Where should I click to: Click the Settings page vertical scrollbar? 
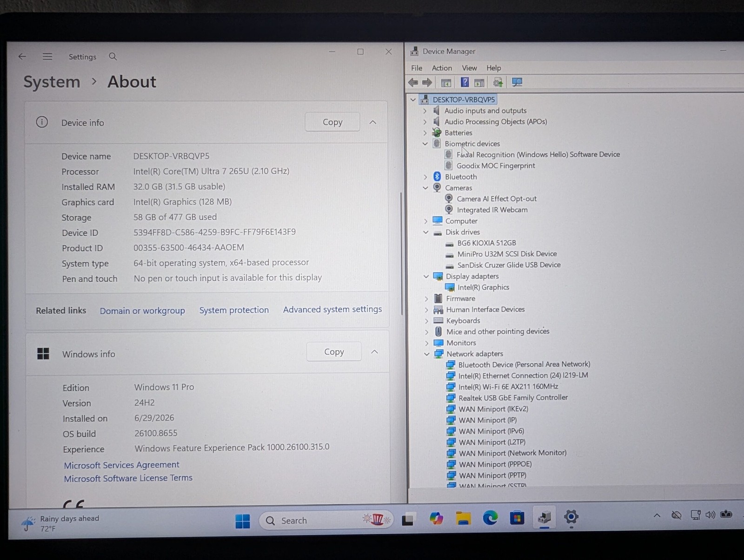401,253
